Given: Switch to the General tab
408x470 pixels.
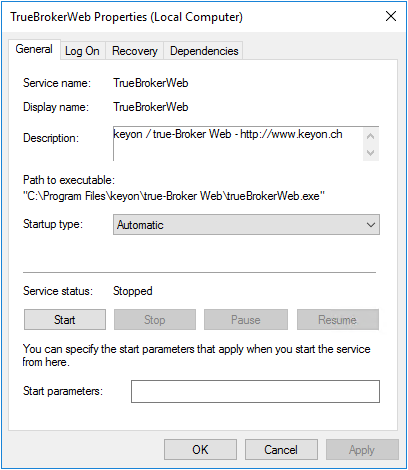Looking at the screenshot, I should click(34, 49).
